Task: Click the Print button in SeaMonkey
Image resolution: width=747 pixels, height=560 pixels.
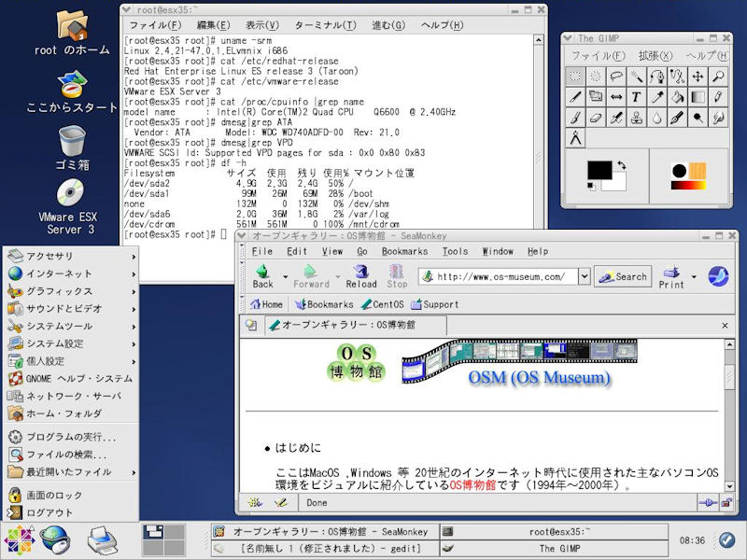Action: click(671, 276)
